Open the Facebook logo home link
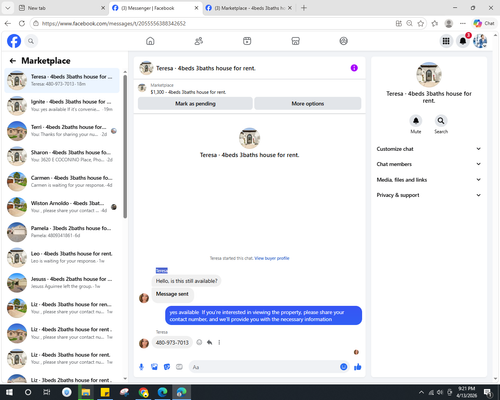This screenshot has width=500, height=400. point(14,41)
